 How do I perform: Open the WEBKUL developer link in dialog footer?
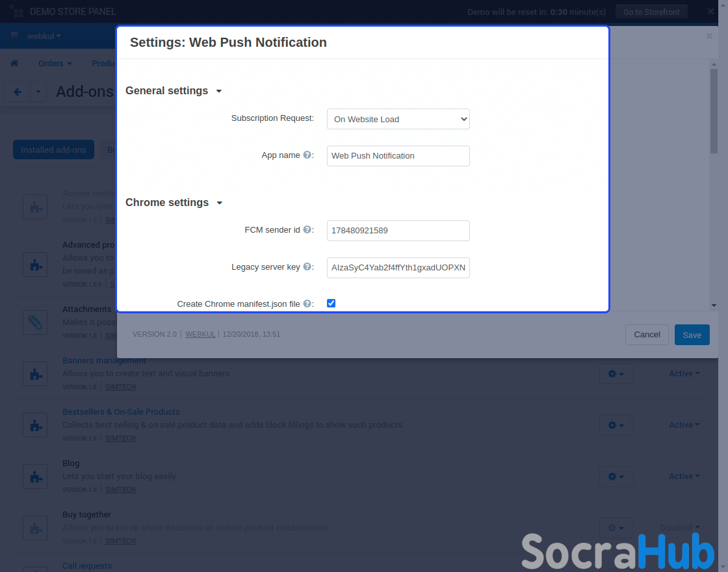200,334
